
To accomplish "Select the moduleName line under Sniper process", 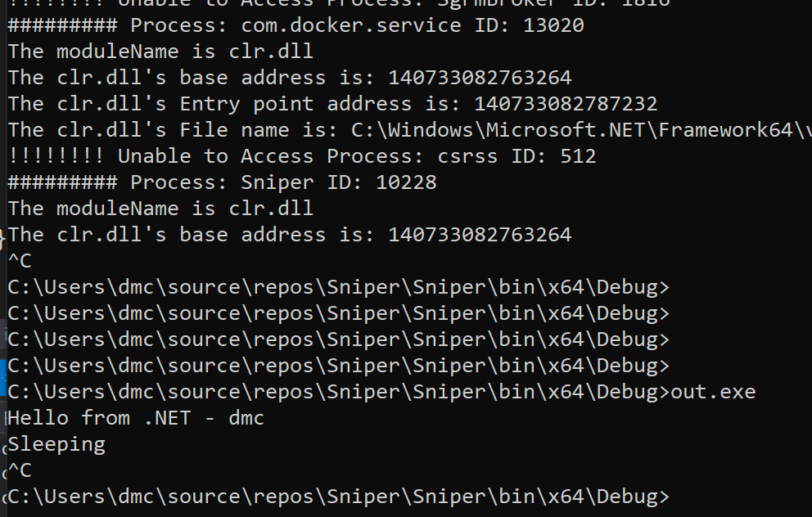I will click(x=160, y=208).
